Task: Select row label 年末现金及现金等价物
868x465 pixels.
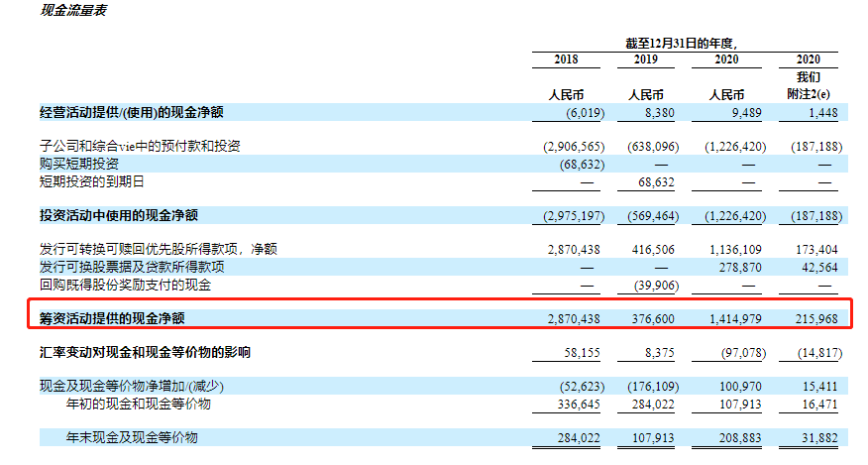Action: click(132, 437)
